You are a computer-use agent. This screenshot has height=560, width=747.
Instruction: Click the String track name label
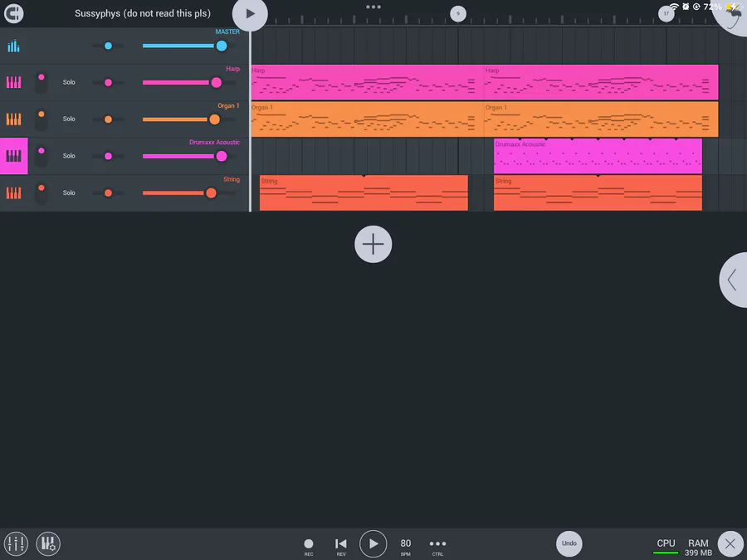(x=232, y=179)
